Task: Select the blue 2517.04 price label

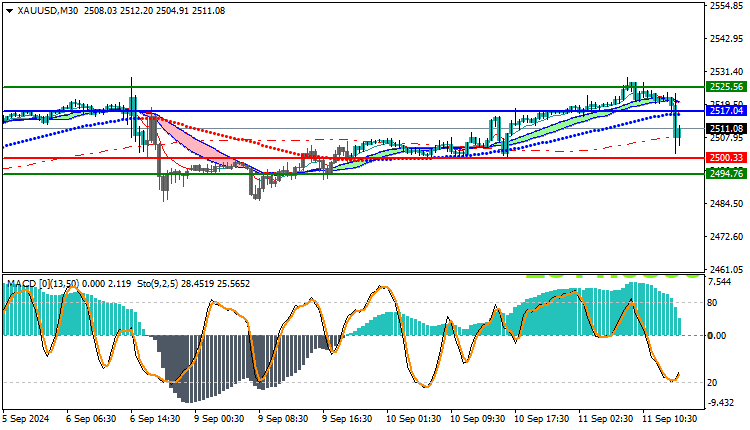Action: (726, 111)
